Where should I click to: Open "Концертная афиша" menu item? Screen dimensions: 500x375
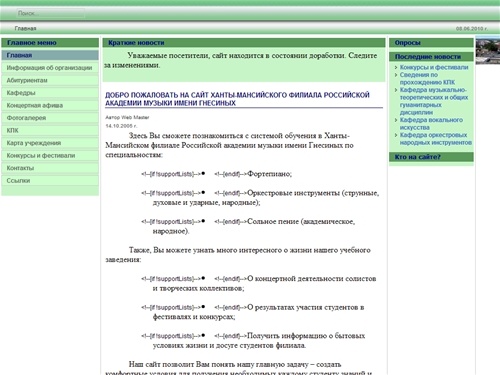[x=50, y=106]
